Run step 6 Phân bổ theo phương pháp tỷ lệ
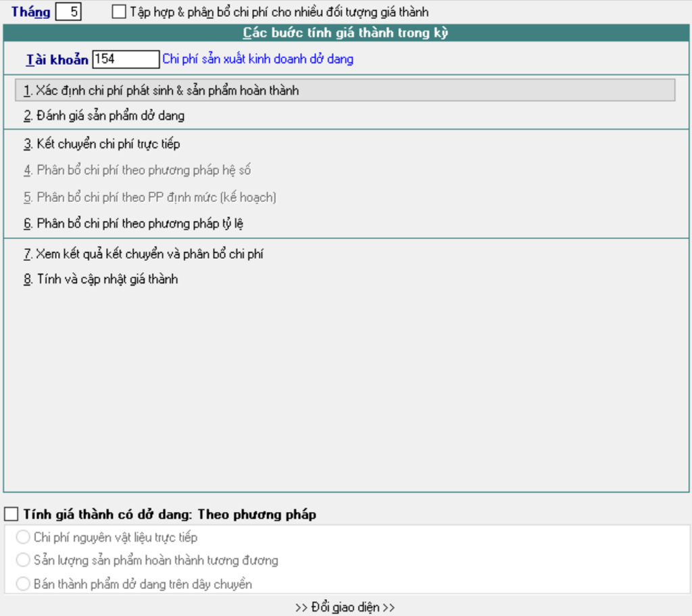The width and height of the screenshot is (692, 616). [133, 224]
